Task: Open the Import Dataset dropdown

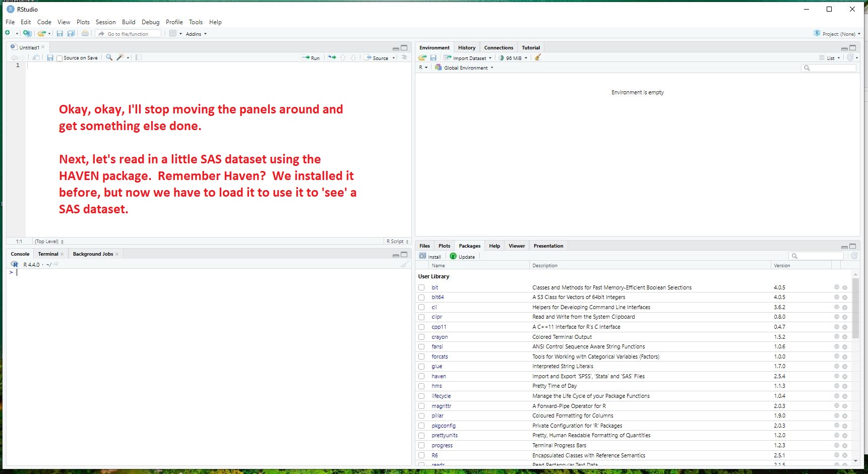Action: 468,58
